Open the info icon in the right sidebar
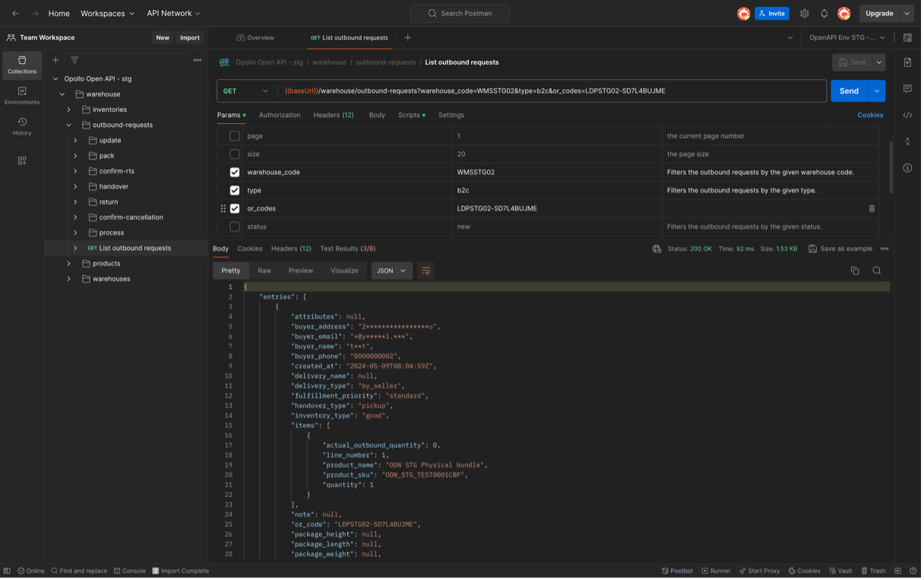Screen dimensions: 924x580 click(910, 168)
